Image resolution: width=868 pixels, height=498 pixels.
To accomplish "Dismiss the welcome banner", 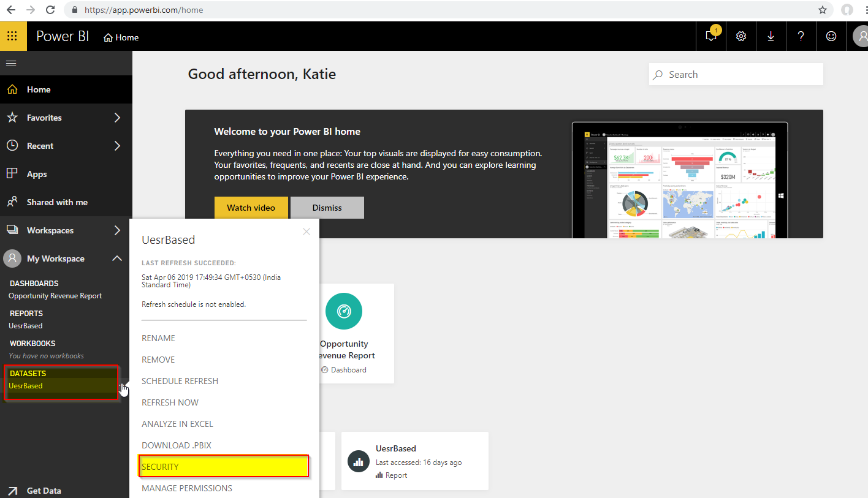I will coord(327,208).
